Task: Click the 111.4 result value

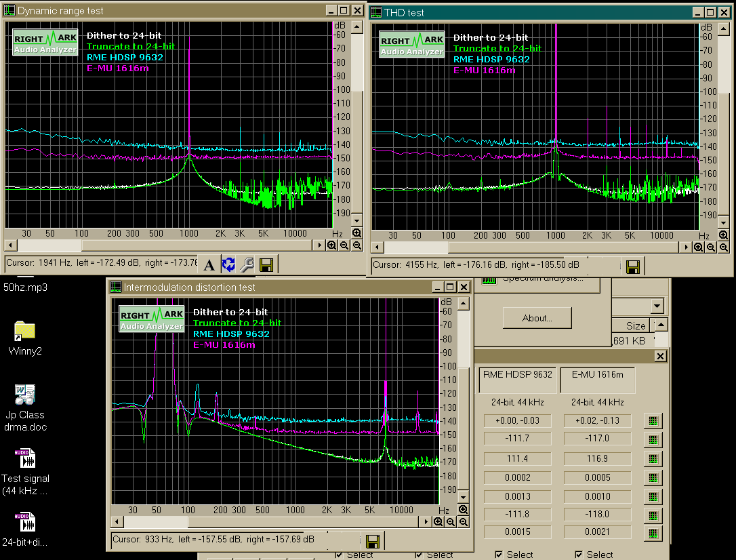Action: [517, 458]
